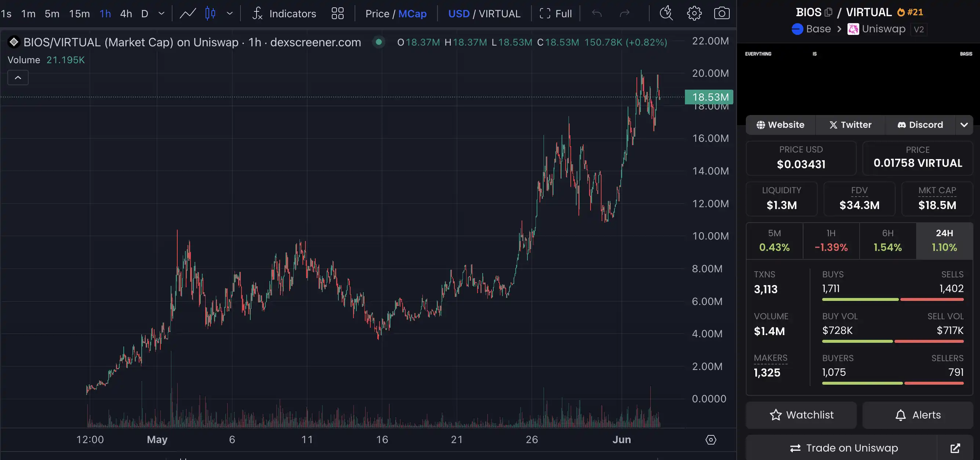This screenshot has width=980, height=460.
Task: Take a chart snapshot with camera icon
Action: click(721, 13)
